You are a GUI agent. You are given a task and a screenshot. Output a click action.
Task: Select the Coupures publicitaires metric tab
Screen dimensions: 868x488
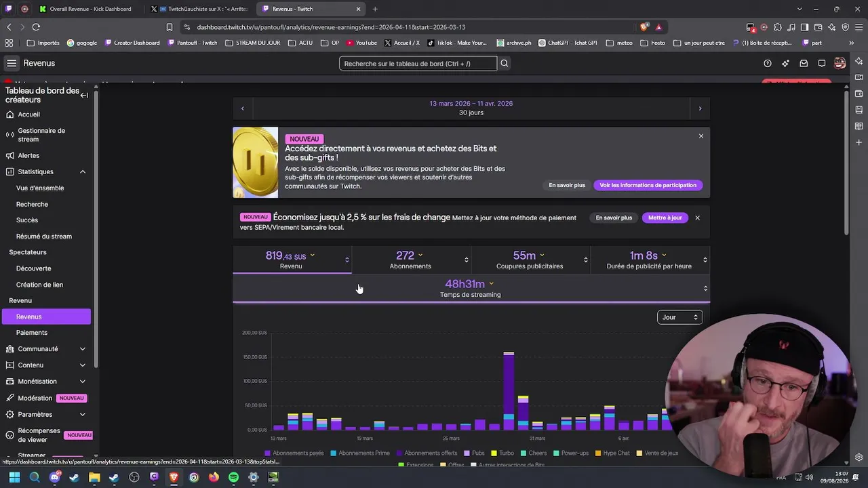point(530,260)
